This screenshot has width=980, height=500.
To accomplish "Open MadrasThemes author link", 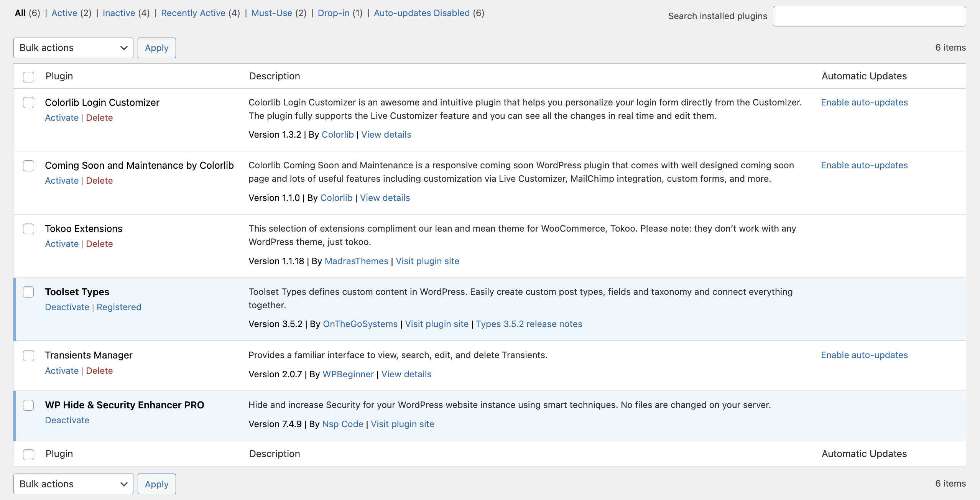I will (356, 261).
